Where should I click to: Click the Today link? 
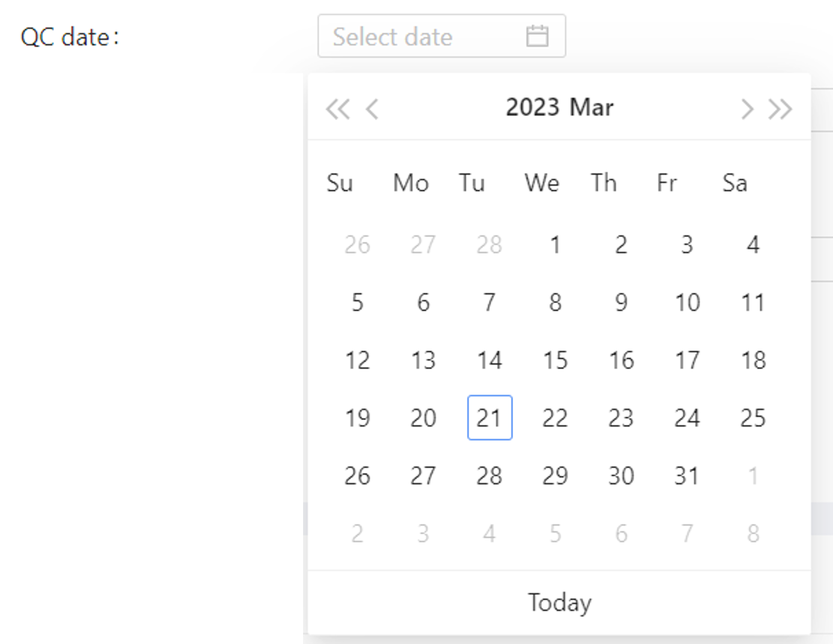(559, 603)
